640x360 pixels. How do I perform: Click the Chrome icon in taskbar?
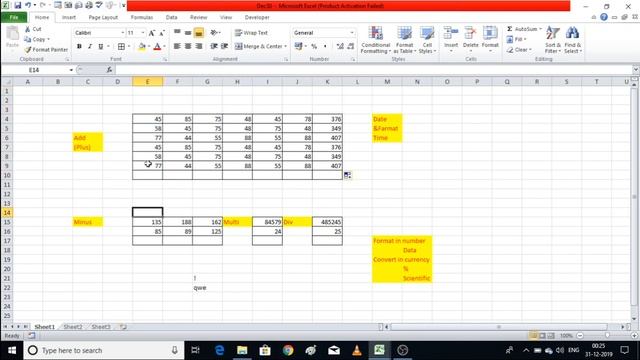[x=288, y=350]
